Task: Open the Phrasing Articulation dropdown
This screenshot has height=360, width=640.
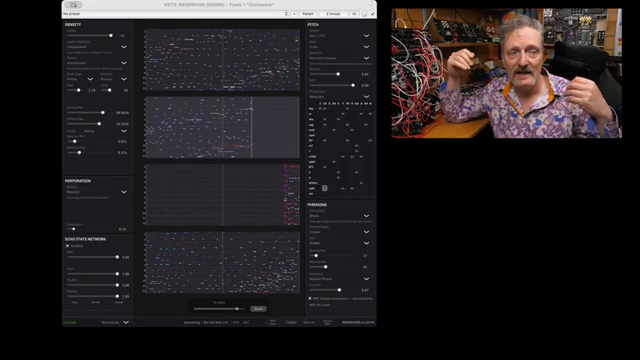Action: 339,216
